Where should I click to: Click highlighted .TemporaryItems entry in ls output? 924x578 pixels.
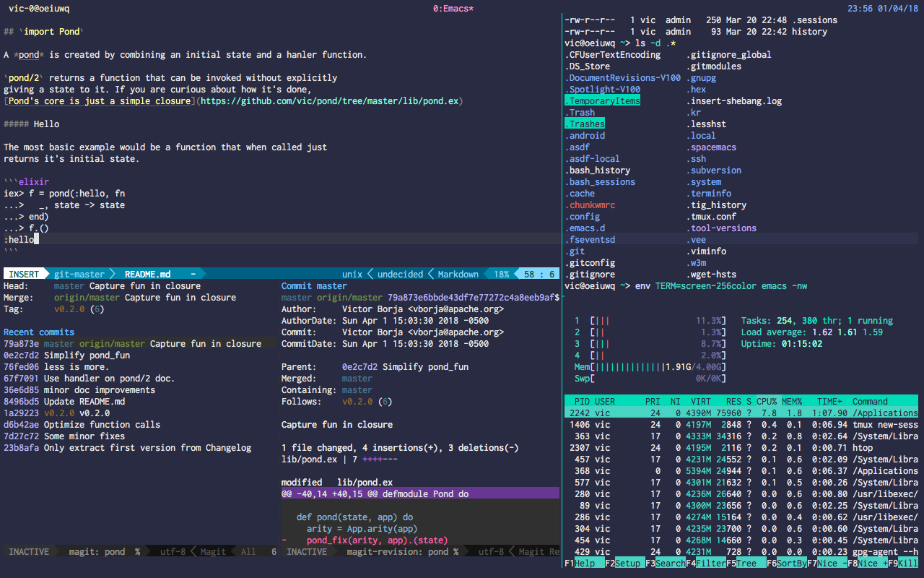pyautogui.click(x=603, y=101)
